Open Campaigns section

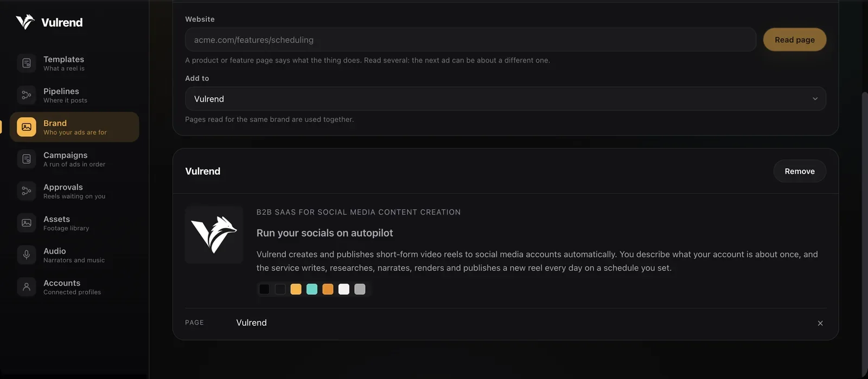pyautogui.click(x=74, y=159)
